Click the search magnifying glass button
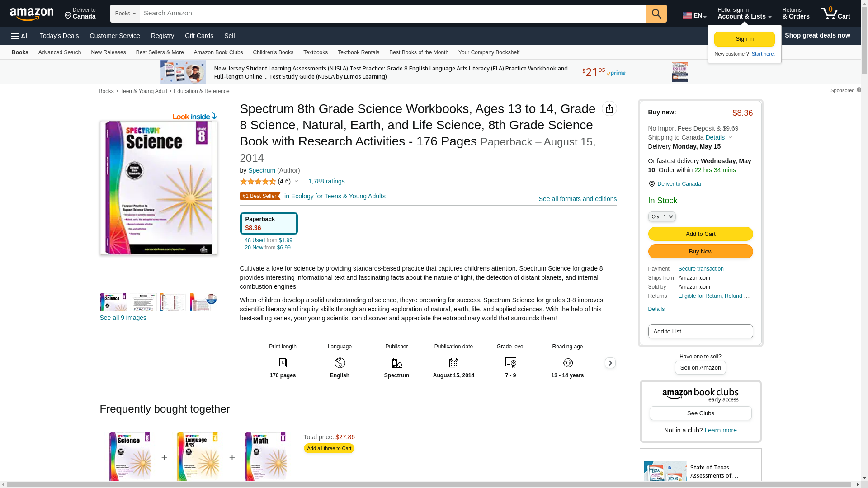Viewport: 868px width, 488px height. click(x=656, y=14)
